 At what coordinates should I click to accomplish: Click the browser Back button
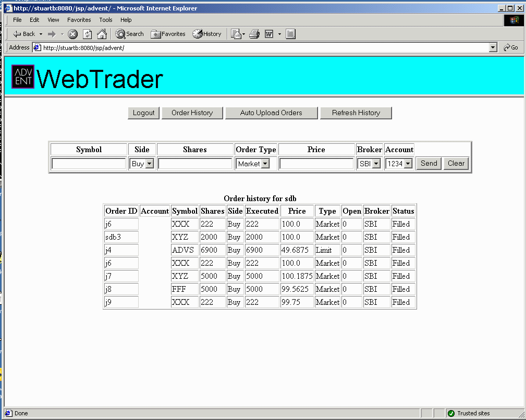click(x=24, y=34)
